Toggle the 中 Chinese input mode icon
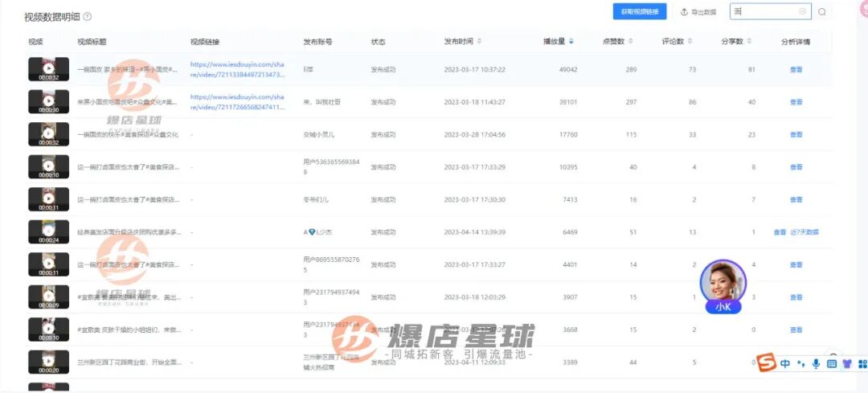The width and height of the screenshot is (868, 393). (785, 363)
